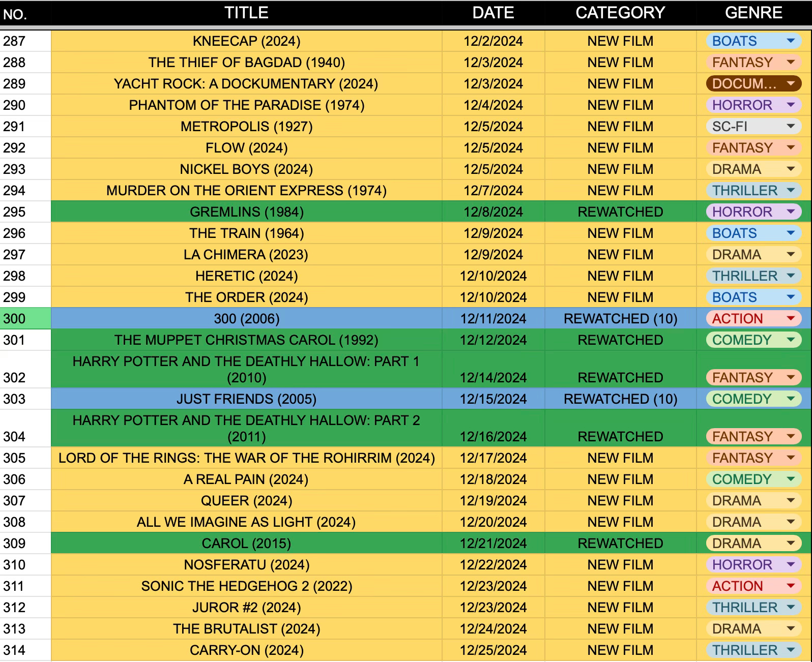Open genre dropdown for Sonic the Hedgehog 2
The height and width of the screenshot is (662, 812).
click(x=753, y=586)
